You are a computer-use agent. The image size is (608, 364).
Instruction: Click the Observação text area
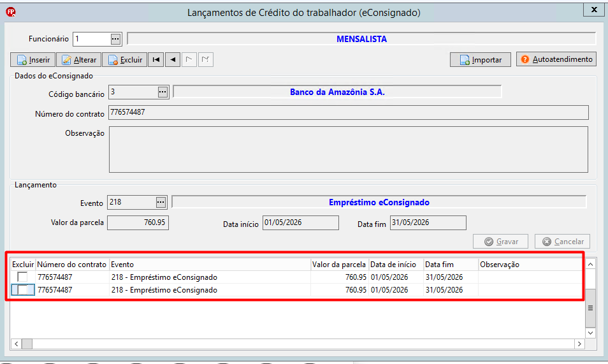(x=348, y=149)
